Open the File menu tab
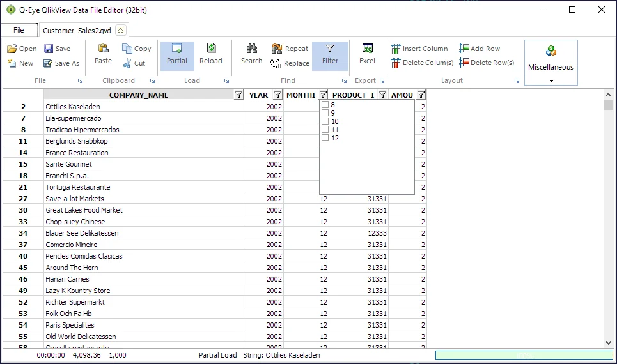This screenshot has height=364, width=617. pyautogui.click(x=19, y=30)
